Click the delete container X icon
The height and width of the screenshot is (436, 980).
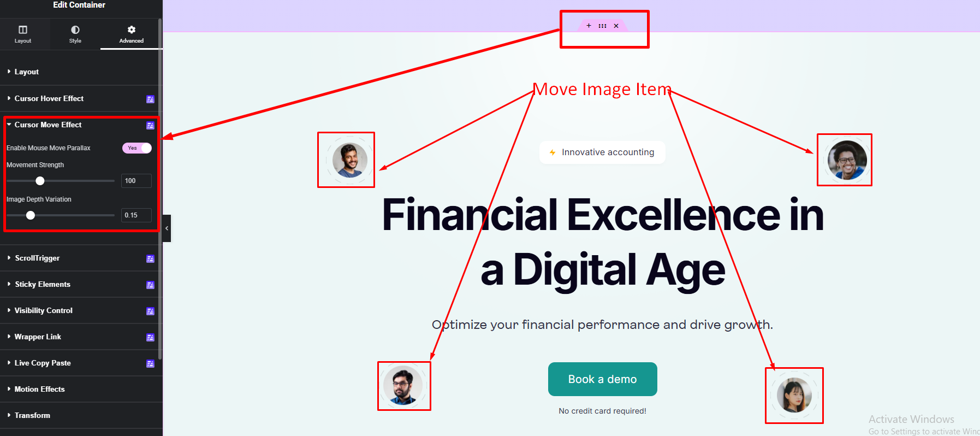[x=616, y=26]
